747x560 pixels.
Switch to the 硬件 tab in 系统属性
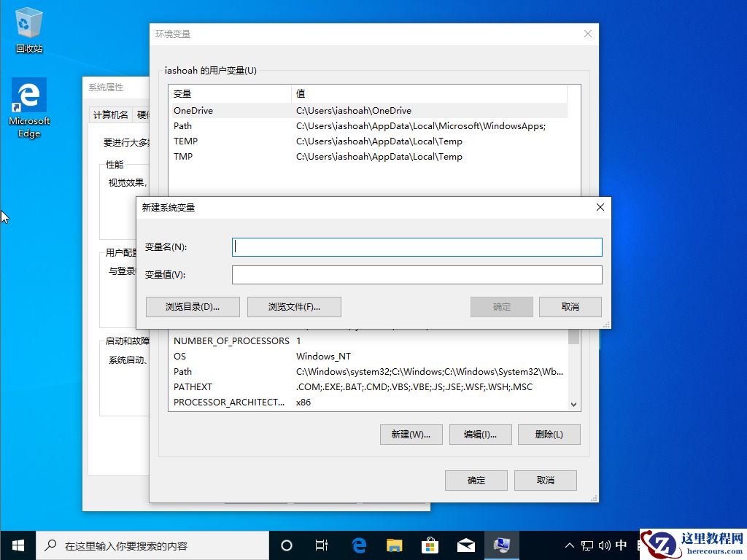(x=143, y=114)
